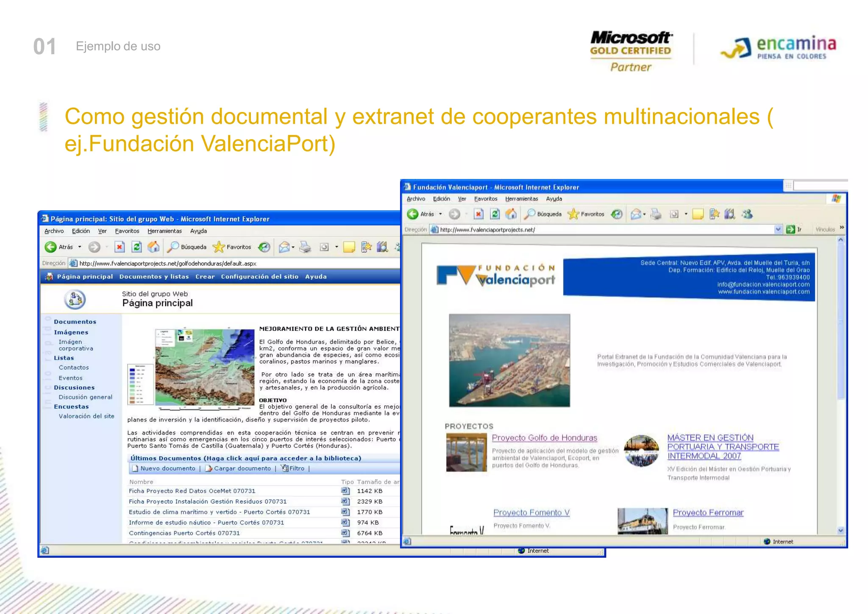Viewport: 868px width, 614px height.
Task: Click the Ir go button
Action: tap(794, 229)
